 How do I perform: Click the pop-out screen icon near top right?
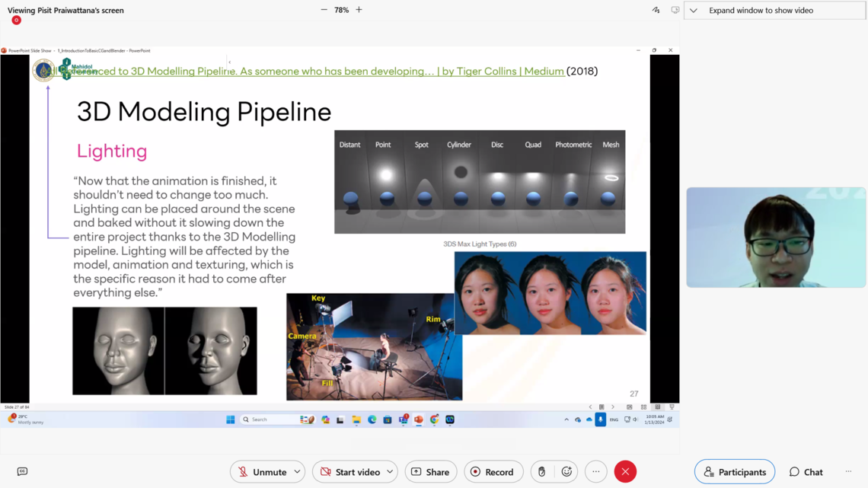tap(675, 11)
